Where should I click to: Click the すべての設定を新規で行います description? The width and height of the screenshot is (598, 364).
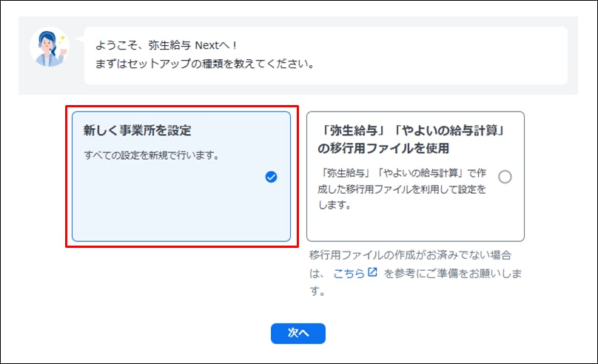pos(149,155)
